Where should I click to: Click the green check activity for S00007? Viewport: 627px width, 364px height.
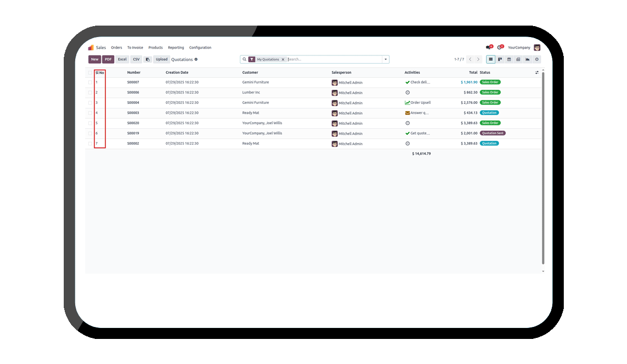click(408, 83)
